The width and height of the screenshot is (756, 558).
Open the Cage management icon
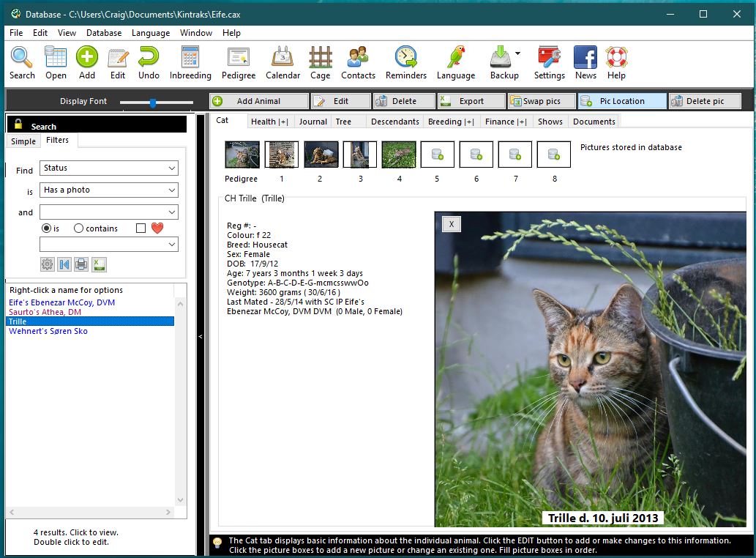(320, 62)
